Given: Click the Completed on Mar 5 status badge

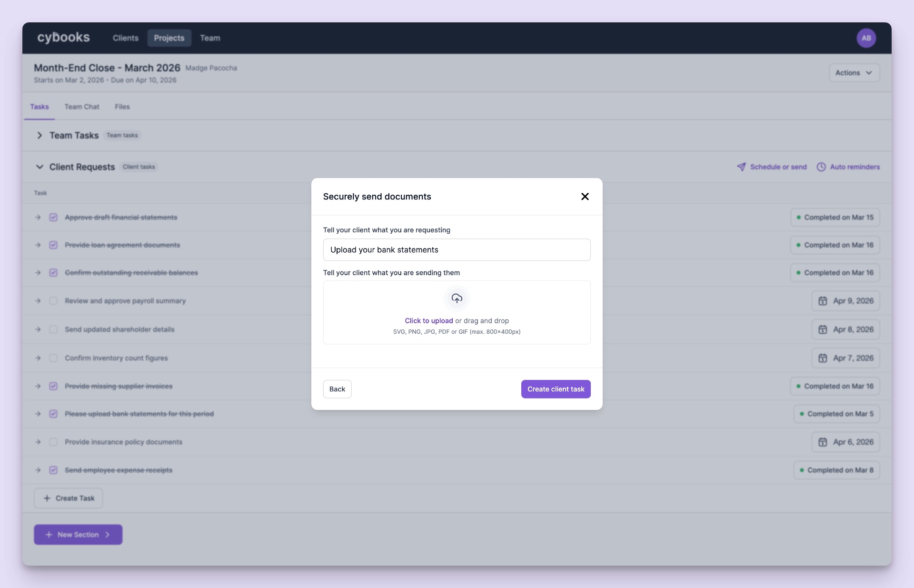Looking at the screenshot, I should tap(836, 414).
